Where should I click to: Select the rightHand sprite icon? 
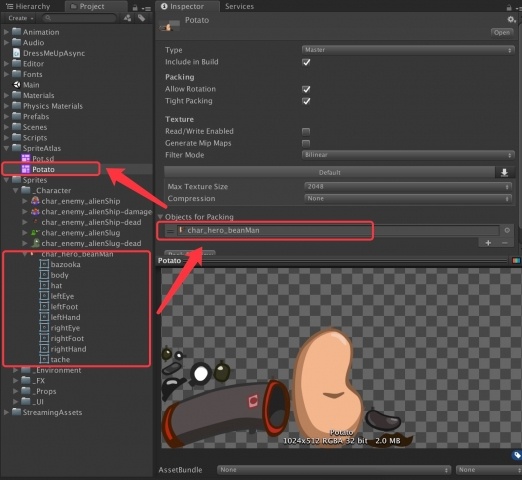(x=44, y=349)
